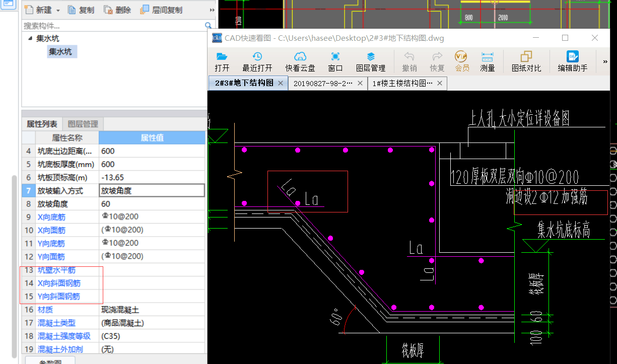Viewport: 617px width, 364px height.
Task: Open the 放坡输入方式 value field
Action: (x=152, y=190)
